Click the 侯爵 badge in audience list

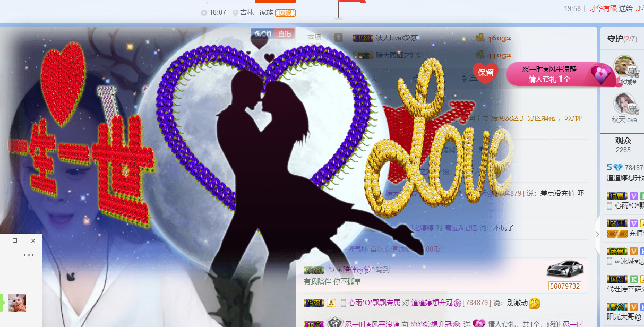point(616,251)
